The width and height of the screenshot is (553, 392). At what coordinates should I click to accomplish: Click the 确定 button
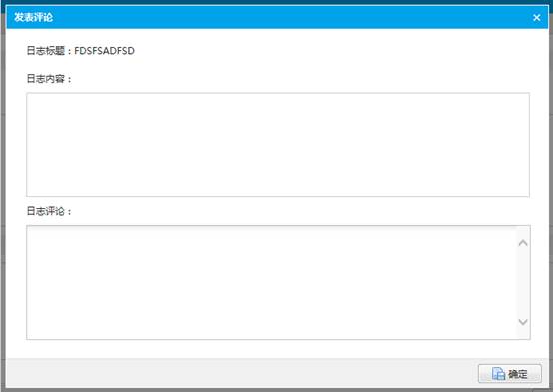(510, 374)
